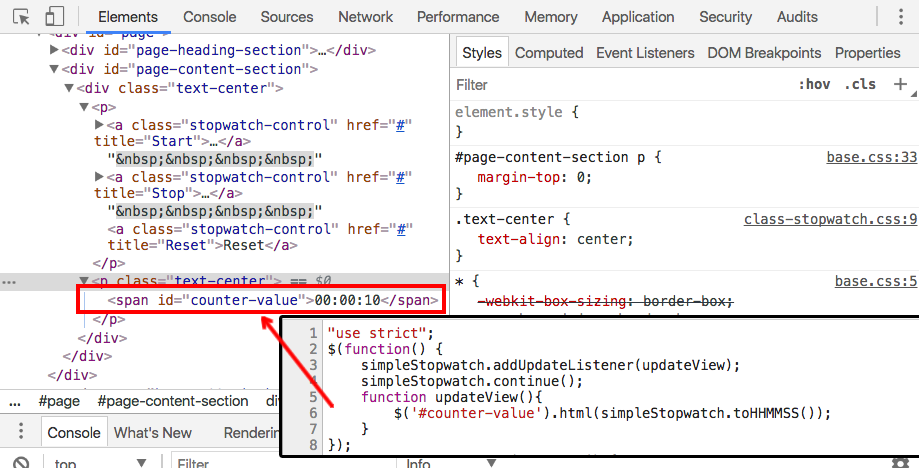Image resolution: width=919 pixels, height=468 pixels.
Task: Select #page-content-section breadcrumb item
Action: pyautogui.click(x=172, y=401)
